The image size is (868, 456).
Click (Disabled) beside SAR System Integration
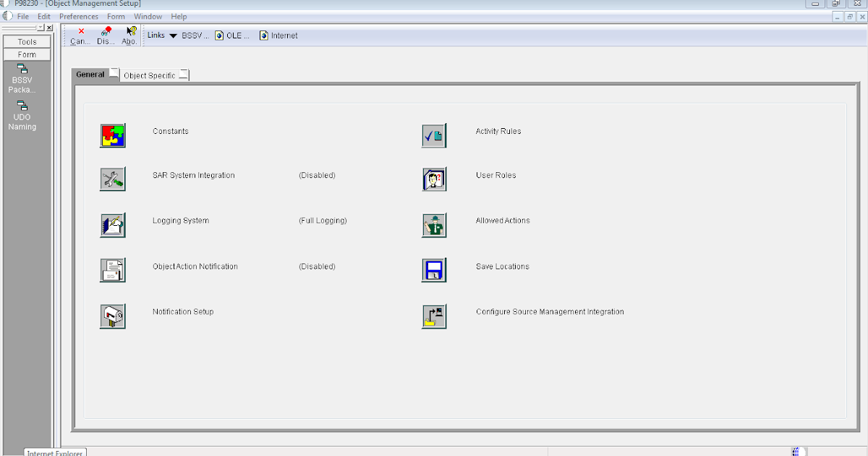click(x=317, y=175)
